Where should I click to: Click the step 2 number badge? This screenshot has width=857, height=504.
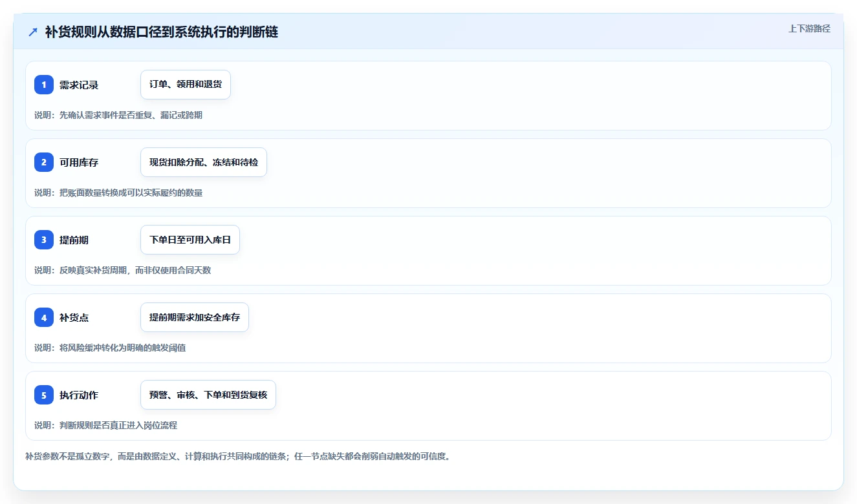pos(44,162)
